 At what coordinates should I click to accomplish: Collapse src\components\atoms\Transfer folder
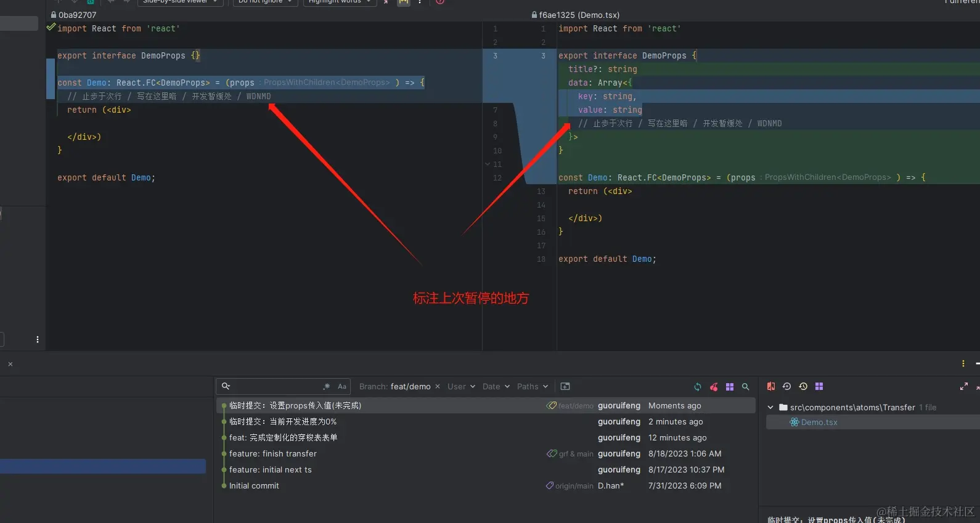(770, 407)
